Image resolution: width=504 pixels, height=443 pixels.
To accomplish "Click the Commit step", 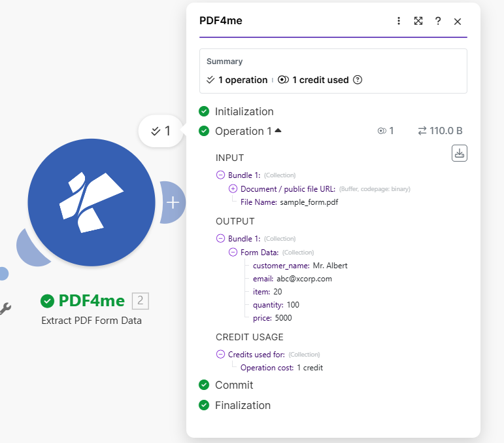I will tap(233, 385).
